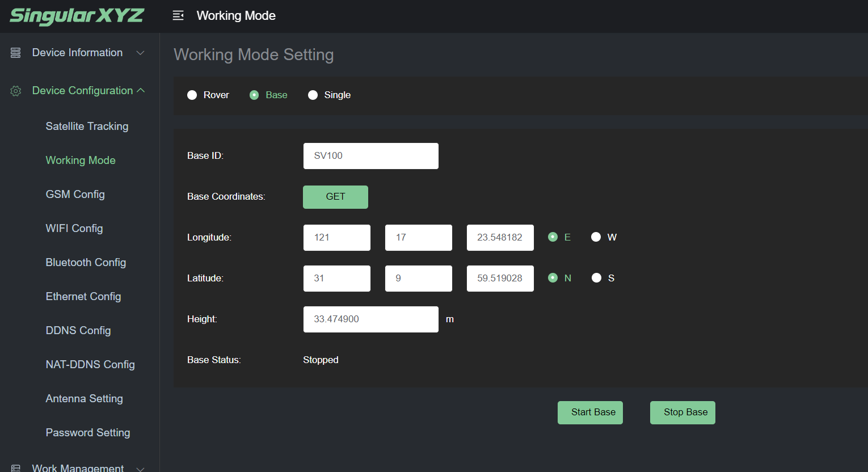868x472 pixels.
Task: Go to WIFI Config page
Action: click(x=74, y=229)
